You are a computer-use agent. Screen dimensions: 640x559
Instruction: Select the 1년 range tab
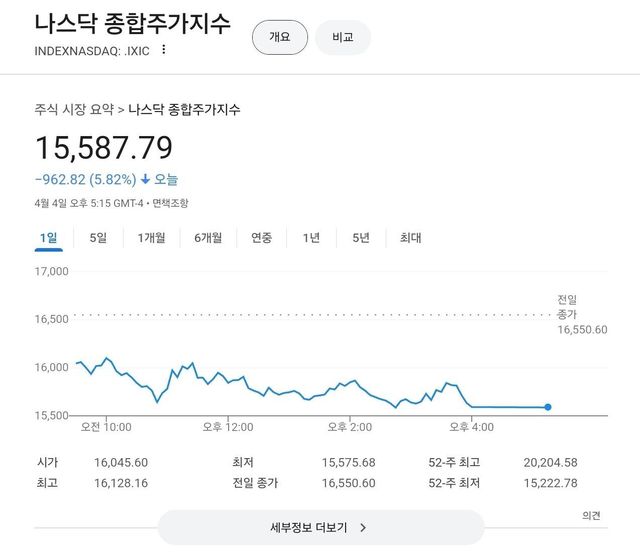311,238
